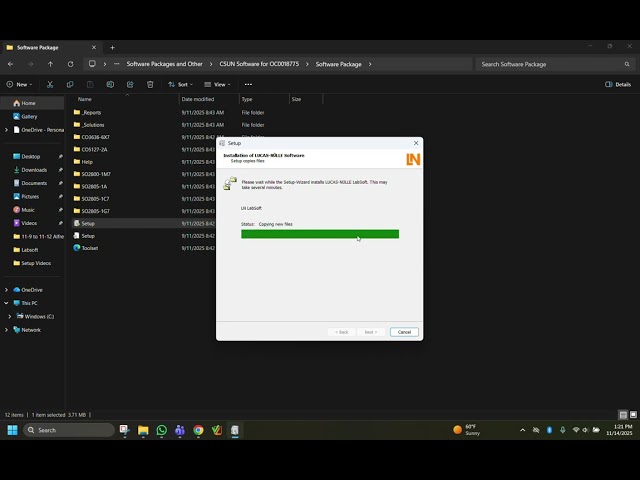Expand the Network tree node

click(6, 330)
